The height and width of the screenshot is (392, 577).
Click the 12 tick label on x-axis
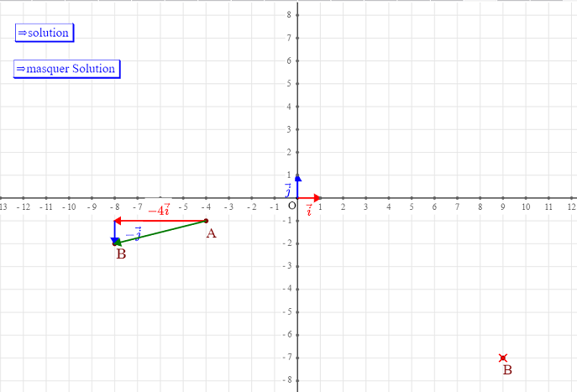(570, 206)
